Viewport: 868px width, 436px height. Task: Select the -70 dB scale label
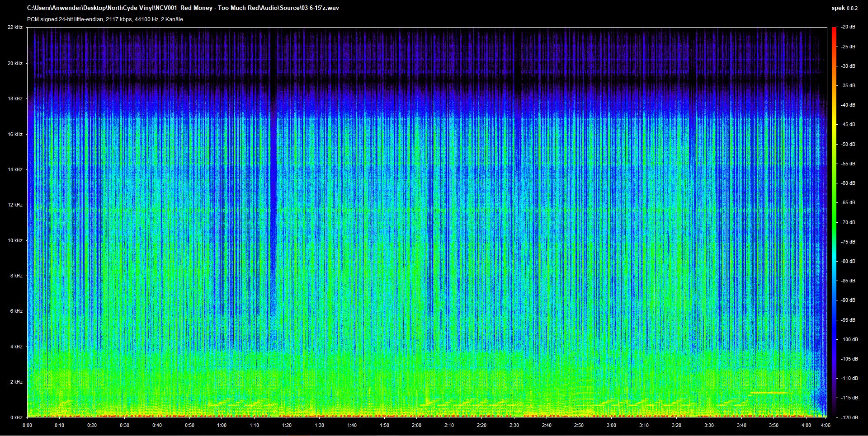(x=848, y=222)
